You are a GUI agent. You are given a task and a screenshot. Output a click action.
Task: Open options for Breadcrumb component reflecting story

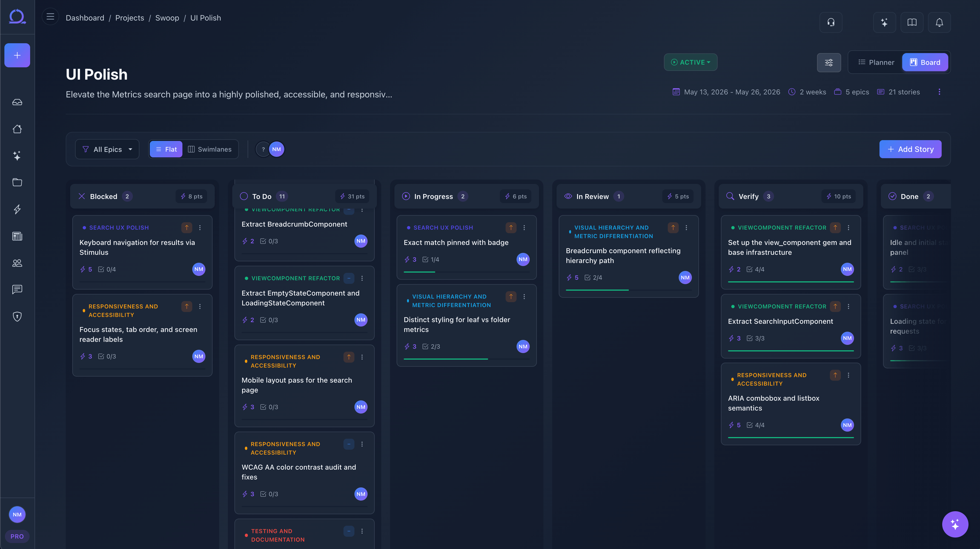(x=686, y=228)
